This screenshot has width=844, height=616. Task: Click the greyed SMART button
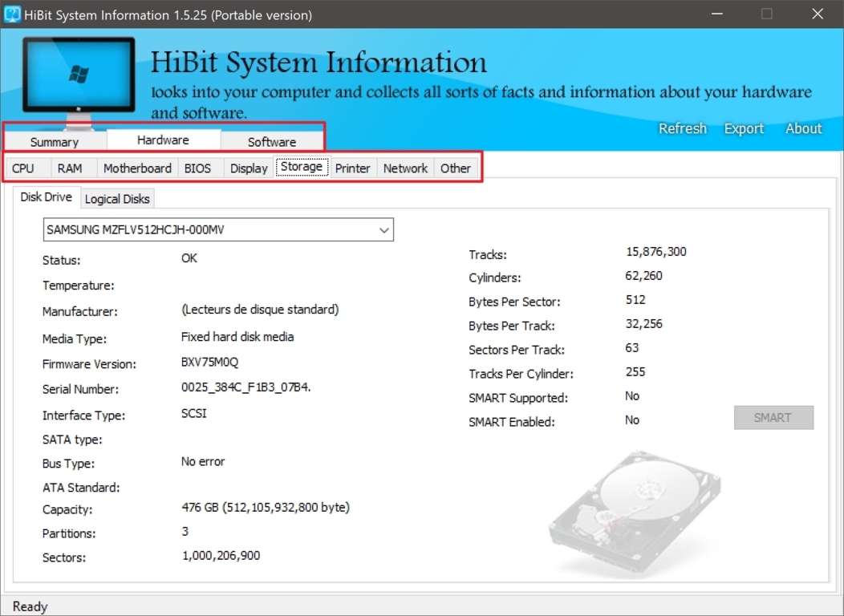pos(773,417)
